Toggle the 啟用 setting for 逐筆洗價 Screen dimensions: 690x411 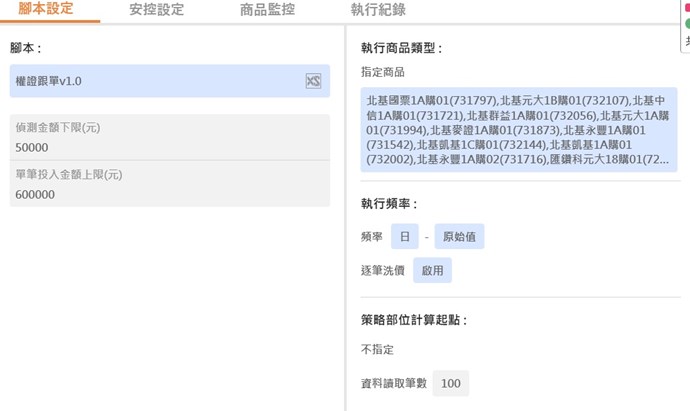(x=432, y=270)
